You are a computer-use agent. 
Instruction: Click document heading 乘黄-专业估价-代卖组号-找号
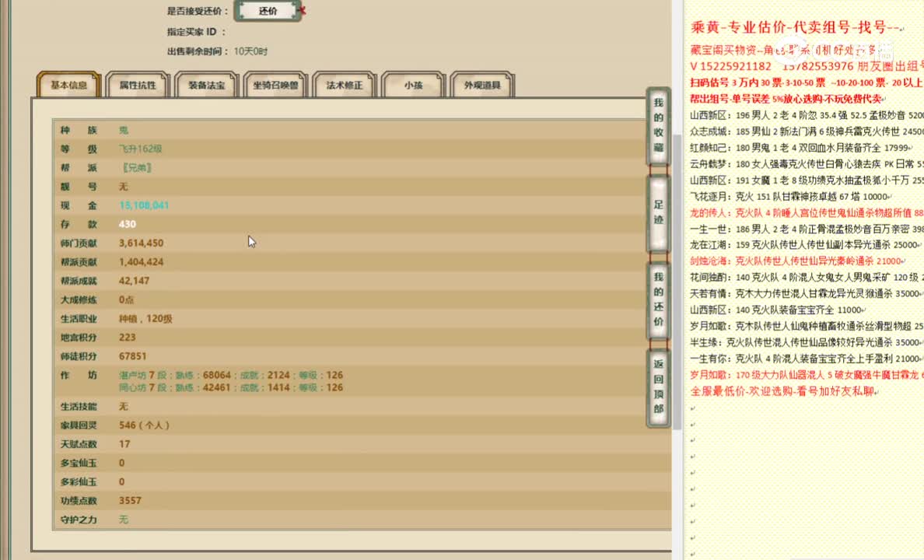pos(796,27)
